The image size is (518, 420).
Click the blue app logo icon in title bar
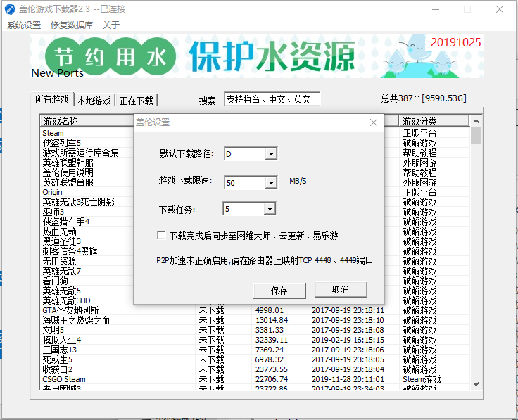click(10, 9)
